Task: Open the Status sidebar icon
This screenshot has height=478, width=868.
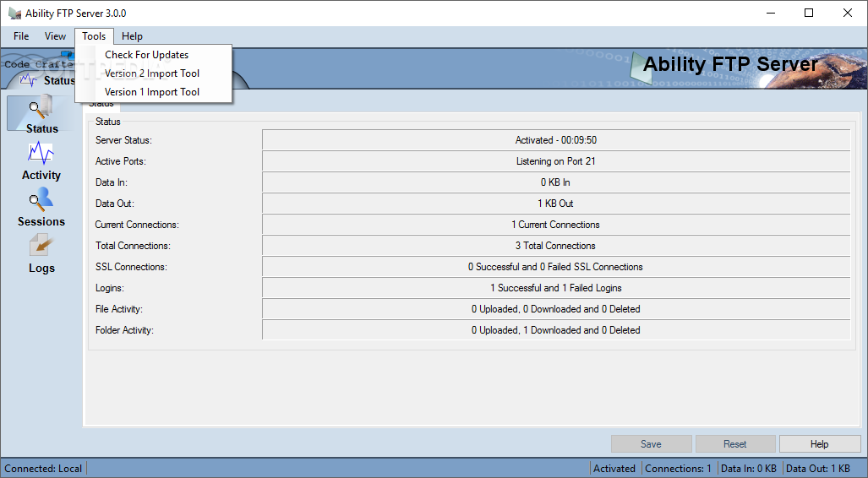Action: 41,108
